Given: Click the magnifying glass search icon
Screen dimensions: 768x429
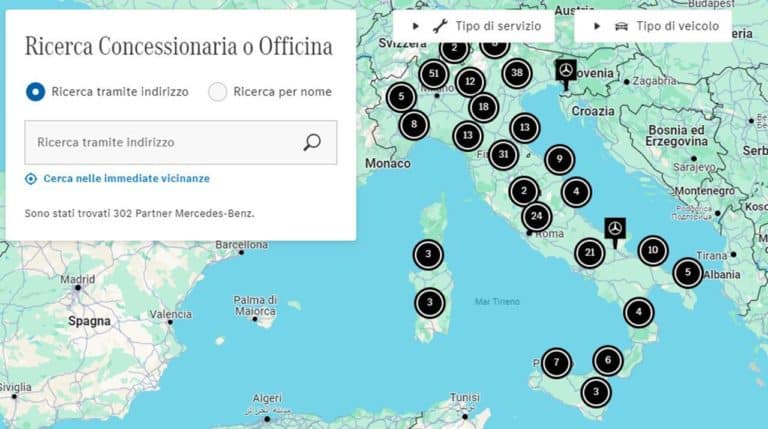Looking at the screenshot, I should pyautogui.click(x=312, y=143).
